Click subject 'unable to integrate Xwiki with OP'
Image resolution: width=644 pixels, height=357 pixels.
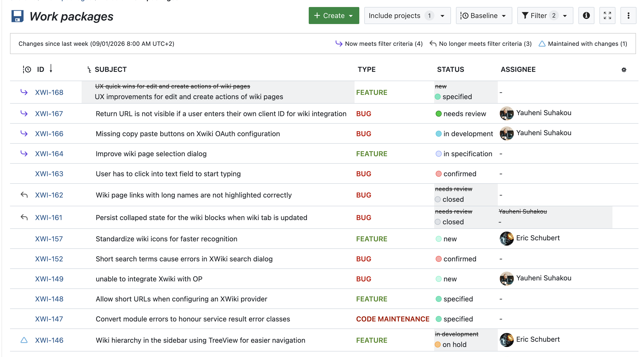(x=149, y=279)
